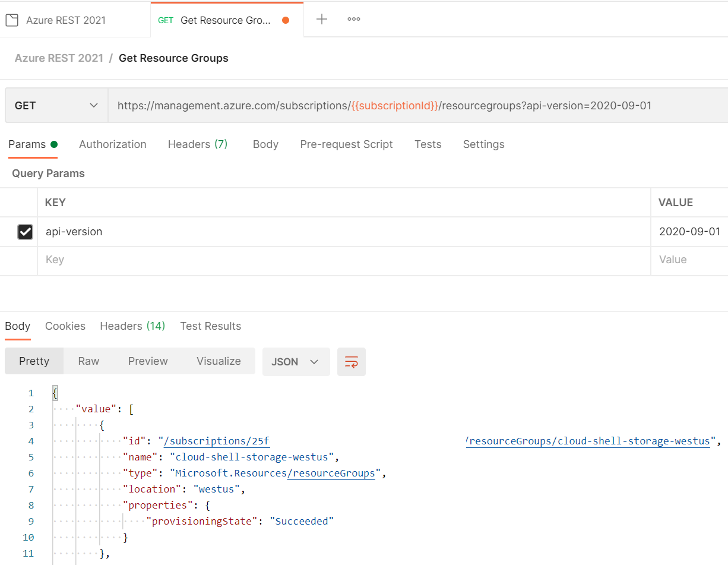Open the Test Results tab
The image size is (728, 565).
(210, 326)
